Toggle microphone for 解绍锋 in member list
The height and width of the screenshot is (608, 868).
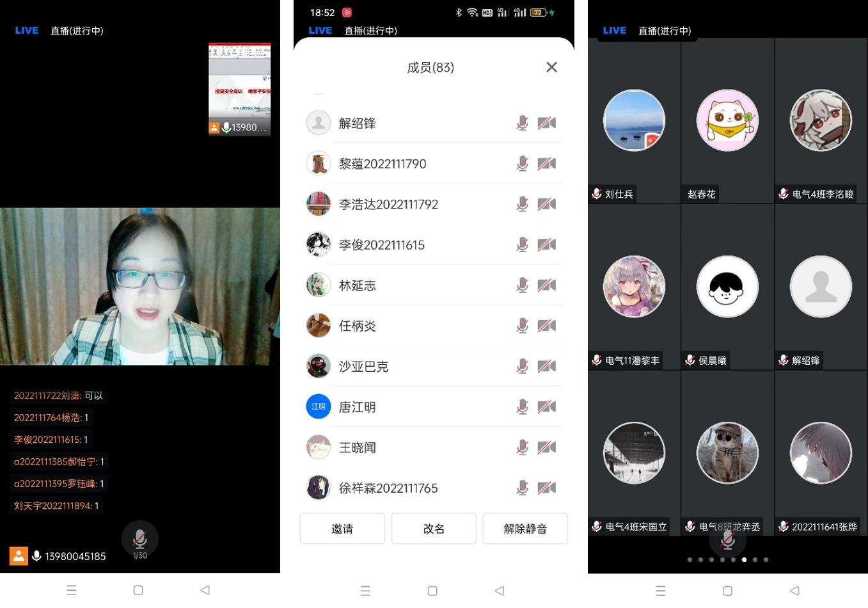tap(522, 123)
